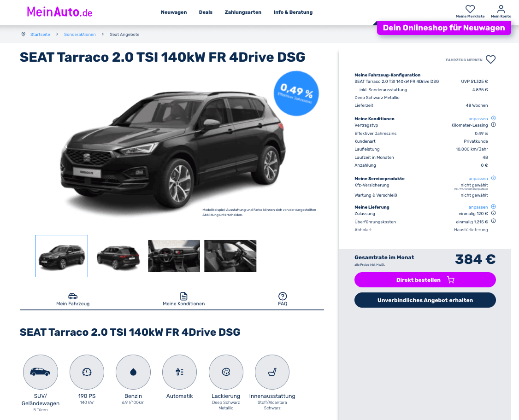Switch to Meine Konditionen tab

point(184,299)
